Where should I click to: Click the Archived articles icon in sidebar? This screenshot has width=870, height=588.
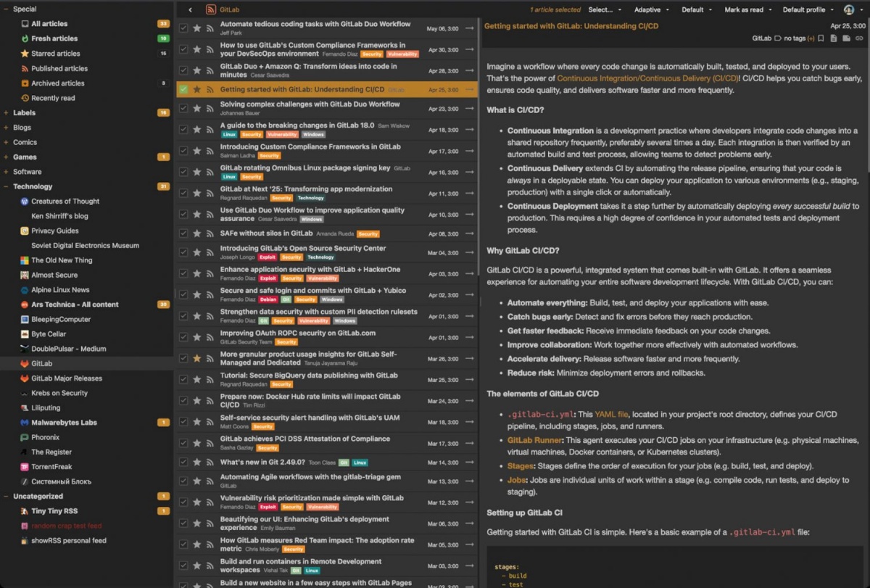click(x=25, y=83)
